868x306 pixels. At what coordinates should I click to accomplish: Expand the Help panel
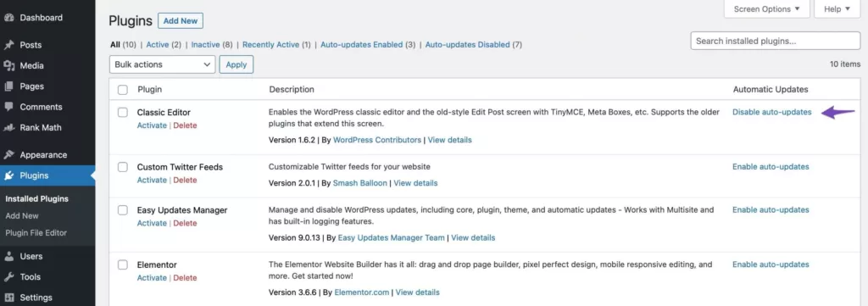point(837,8)
